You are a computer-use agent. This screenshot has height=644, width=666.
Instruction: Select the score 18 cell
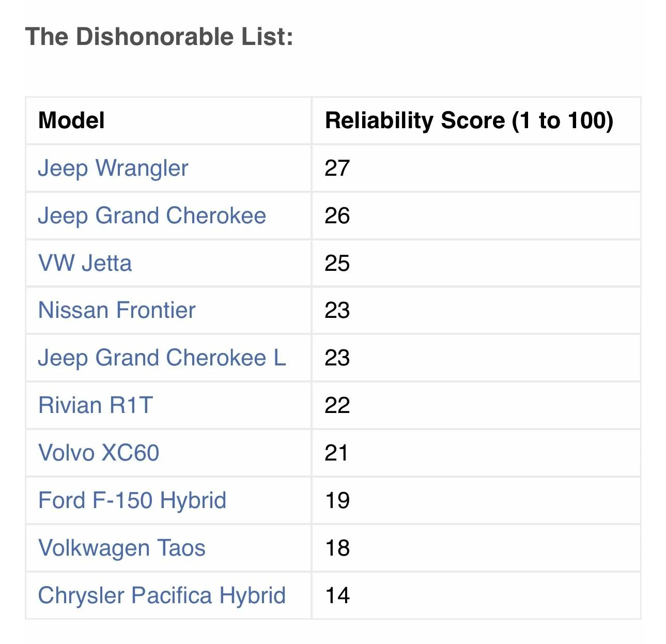(x=337, y=548)
